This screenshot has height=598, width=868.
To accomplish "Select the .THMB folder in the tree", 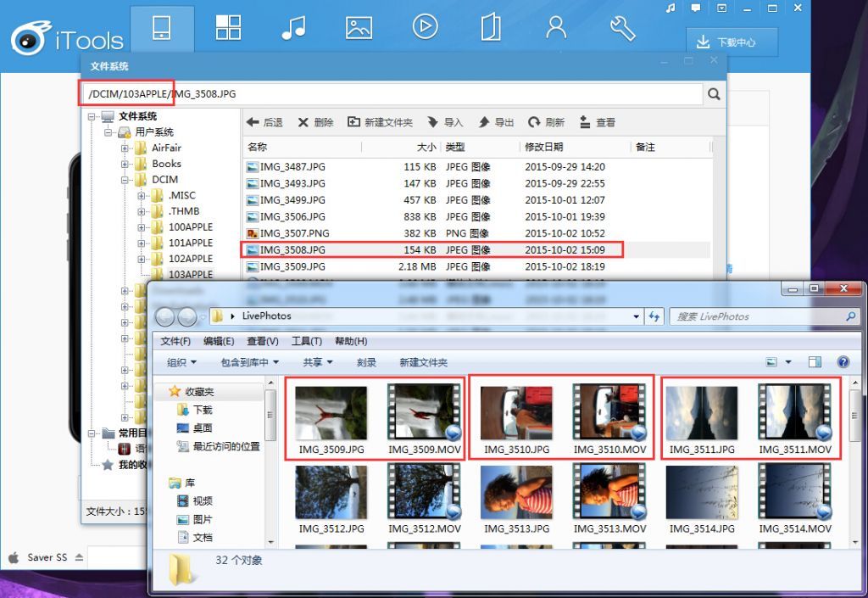I will pos(183,211).
